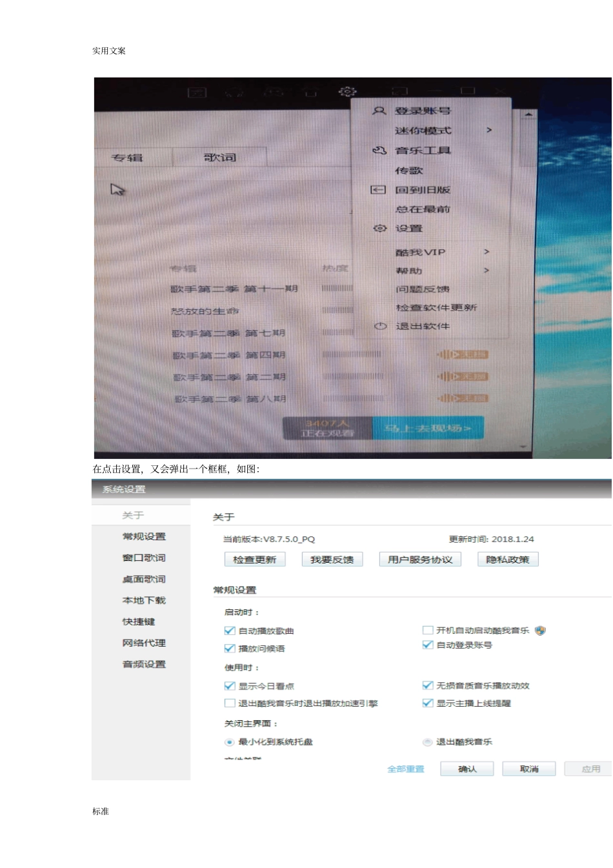Screen dimensions: 613x868
Task: Click 取消 to cancel settings
Action: point(529,769)
